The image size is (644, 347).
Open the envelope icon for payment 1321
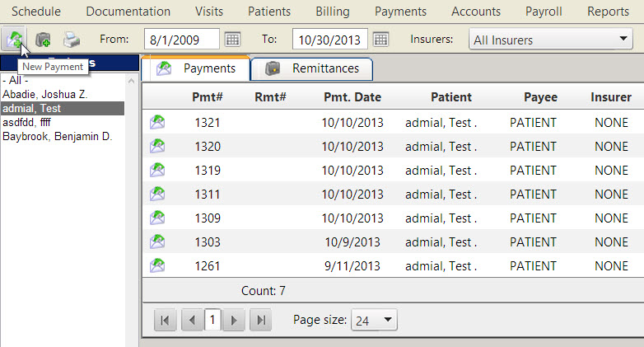[157, 123]
